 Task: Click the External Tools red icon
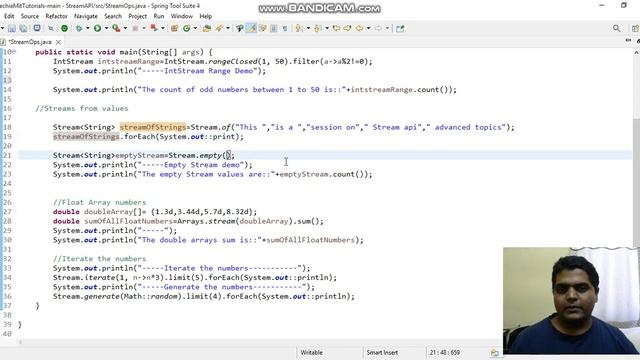pos(154,28)
